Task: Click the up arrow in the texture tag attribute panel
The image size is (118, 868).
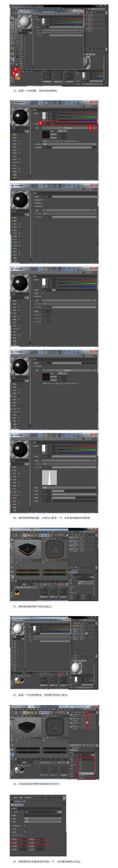Action: [49, 798]
